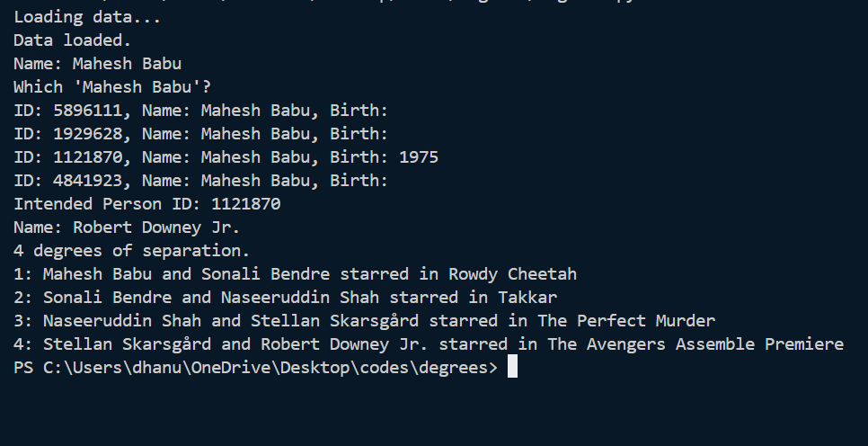This screenshot has height=446, width=868.
Task: Click ID 1929628 in the list
Action: pos(87,133)
